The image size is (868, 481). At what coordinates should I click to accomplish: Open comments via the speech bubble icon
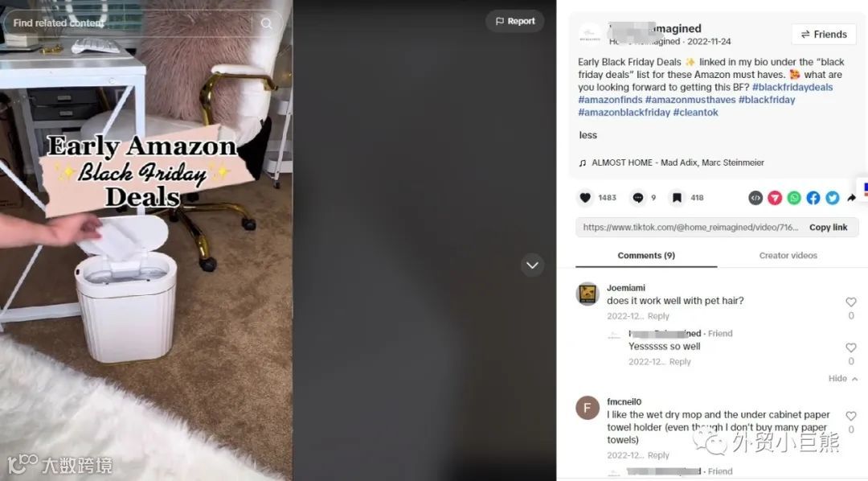637,198
